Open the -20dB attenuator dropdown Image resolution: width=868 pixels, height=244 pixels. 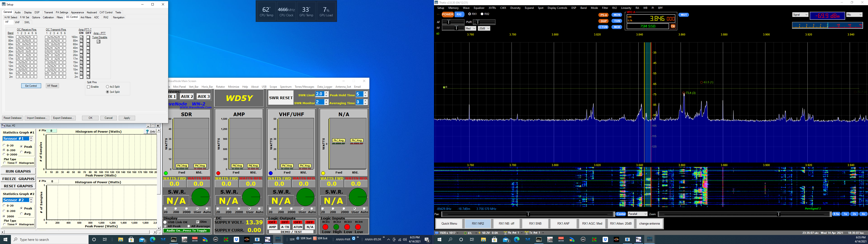coord(484,29)
